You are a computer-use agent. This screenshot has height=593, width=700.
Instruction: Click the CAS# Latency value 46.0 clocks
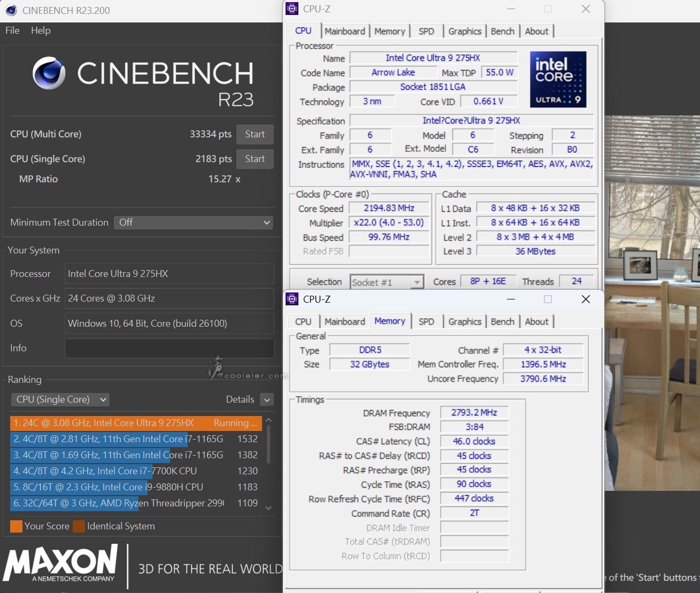[x=474, y=441]
